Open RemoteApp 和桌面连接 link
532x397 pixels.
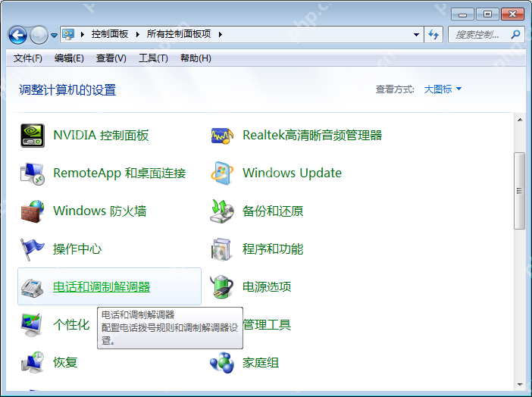pyautogui.click(x=120, y=173)
